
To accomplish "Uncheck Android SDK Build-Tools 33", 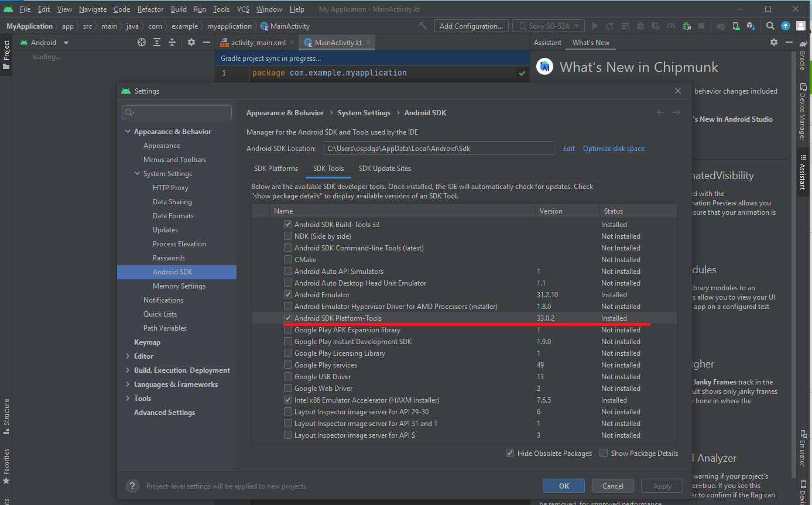I will (287, 224).
